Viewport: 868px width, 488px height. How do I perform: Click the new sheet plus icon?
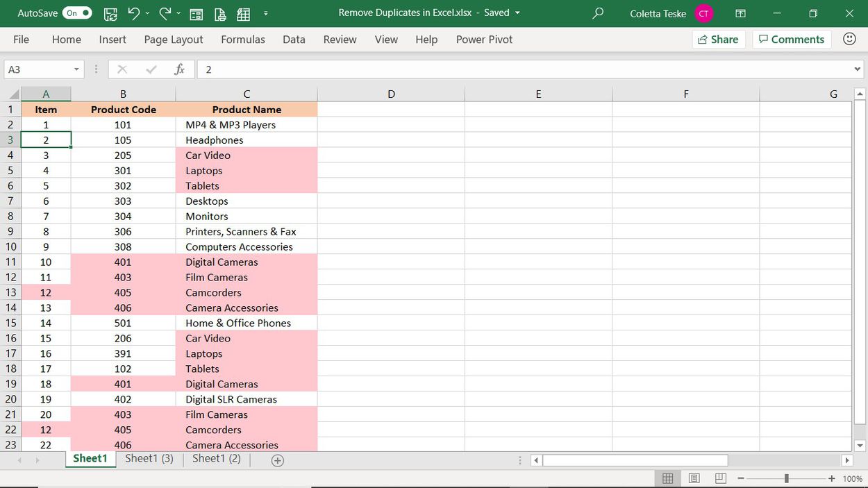(278, 460)
